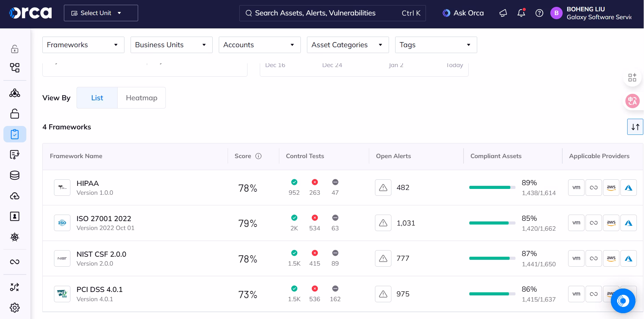The image size is (644, 319).
Task: Open the settings gear in sidebar
Action: click(x=15, y=307)
